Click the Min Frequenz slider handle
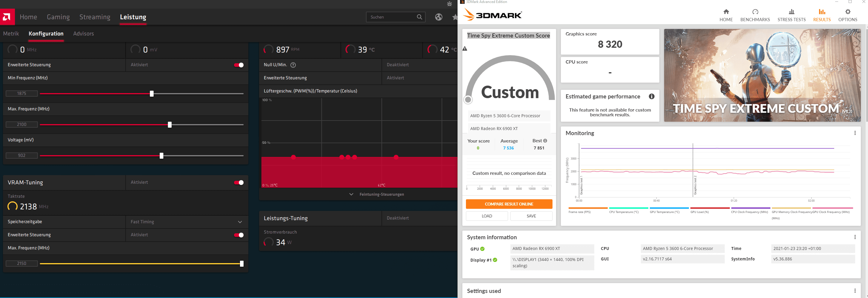Viewport: 868px width, 298px height. pos(152,94)
